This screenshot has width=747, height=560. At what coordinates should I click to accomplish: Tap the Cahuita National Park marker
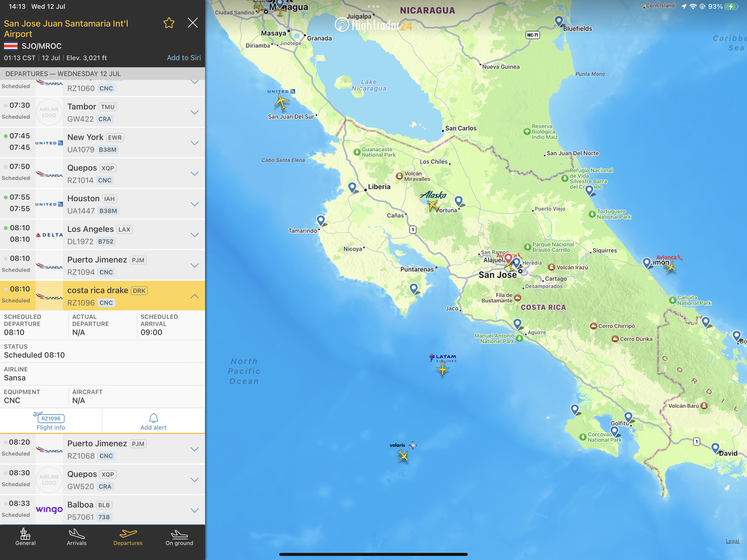(673, 300)
